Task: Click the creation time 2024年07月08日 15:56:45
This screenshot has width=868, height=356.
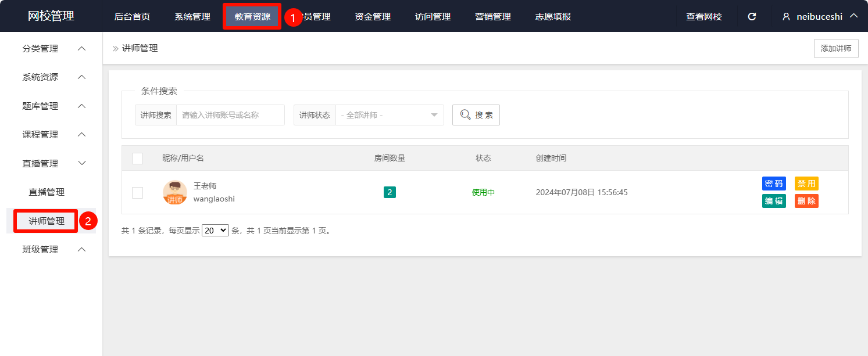Action: (582, 192)
